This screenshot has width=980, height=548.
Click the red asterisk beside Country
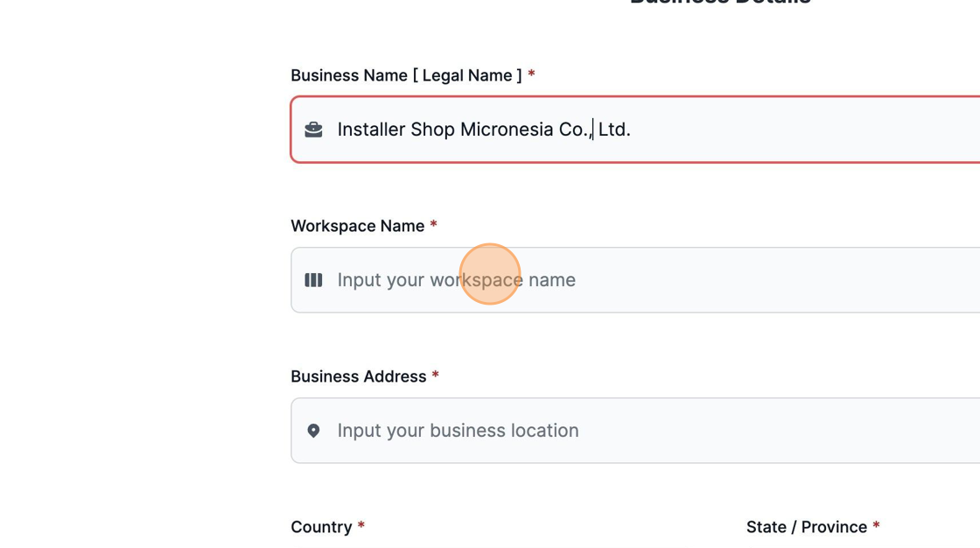(360, 525)
